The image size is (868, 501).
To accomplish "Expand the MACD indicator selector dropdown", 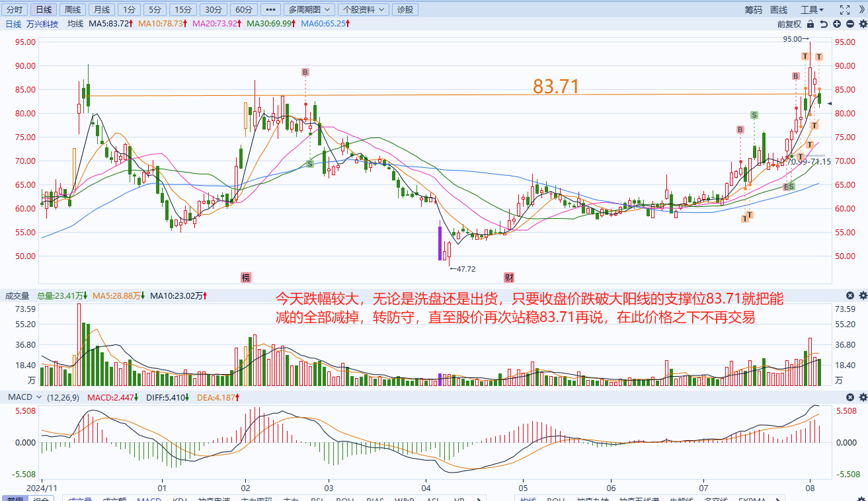I will 38,397.
